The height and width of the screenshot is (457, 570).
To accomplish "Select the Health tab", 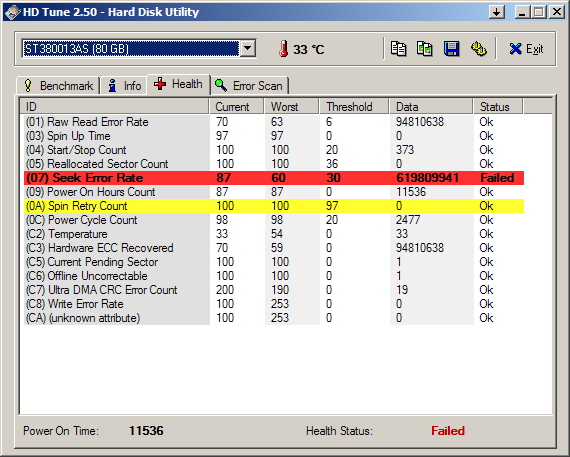I will (178, 84).
